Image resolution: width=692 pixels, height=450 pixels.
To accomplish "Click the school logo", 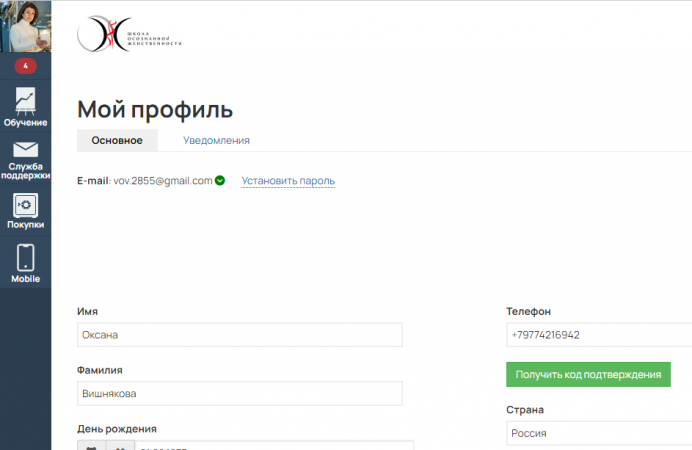I will (129, 34).
